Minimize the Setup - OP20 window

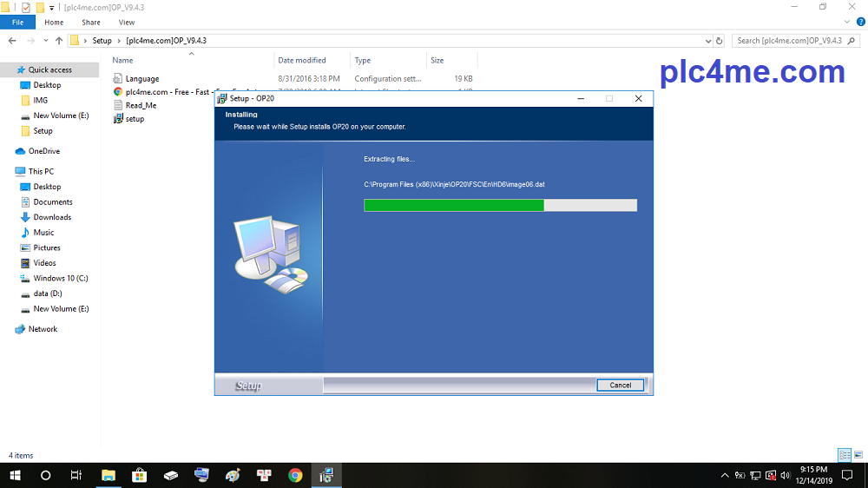coord(581,99)
